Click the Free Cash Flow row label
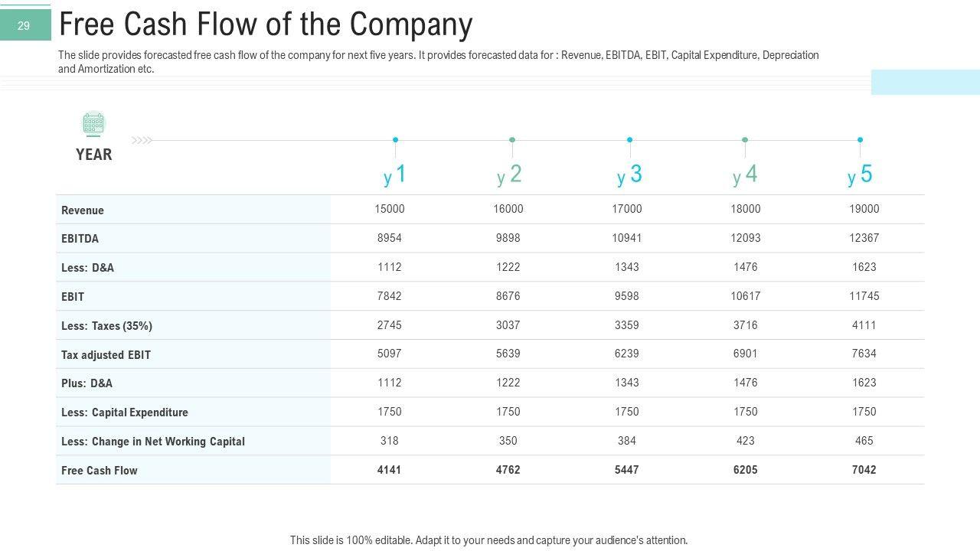This screenshot has height=551, width=980. point(100,471)
